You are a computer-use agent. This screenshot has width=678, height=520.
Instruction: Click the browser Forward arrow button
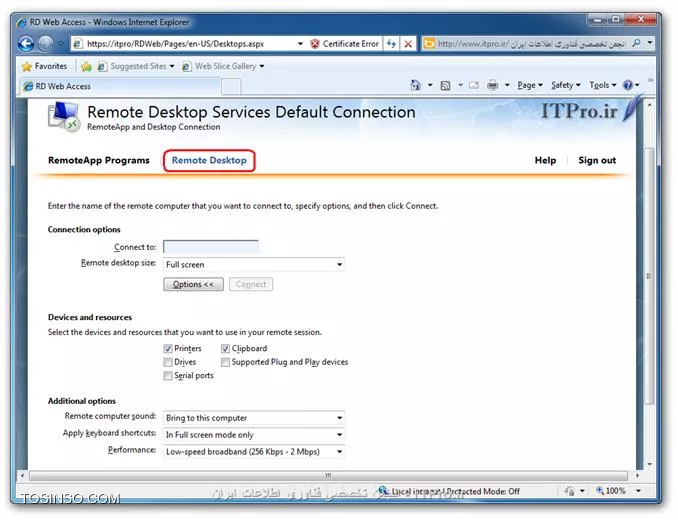coord(45,44)
